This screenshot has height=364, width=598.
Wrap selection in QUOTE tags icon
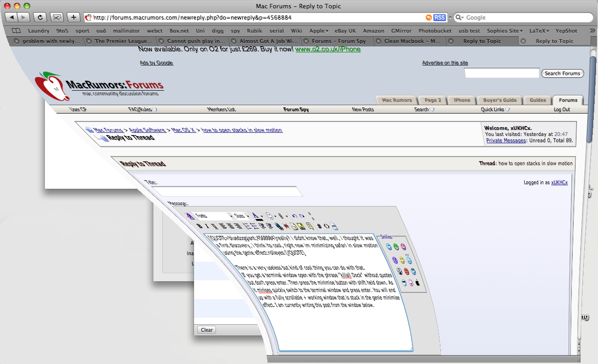click(x=309, y=227)
